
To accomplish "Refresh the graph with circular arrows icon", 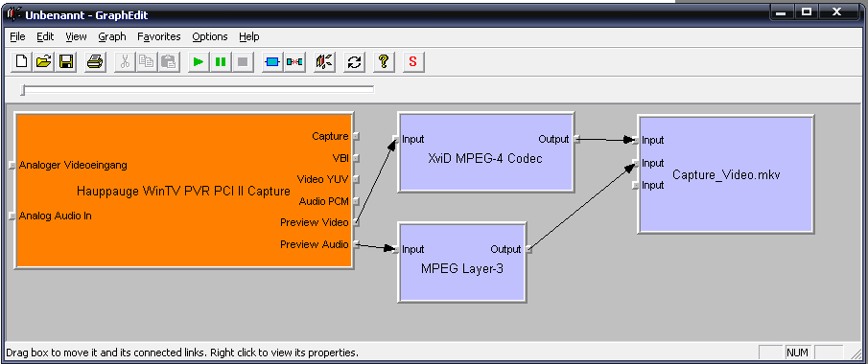I will 354,61.
